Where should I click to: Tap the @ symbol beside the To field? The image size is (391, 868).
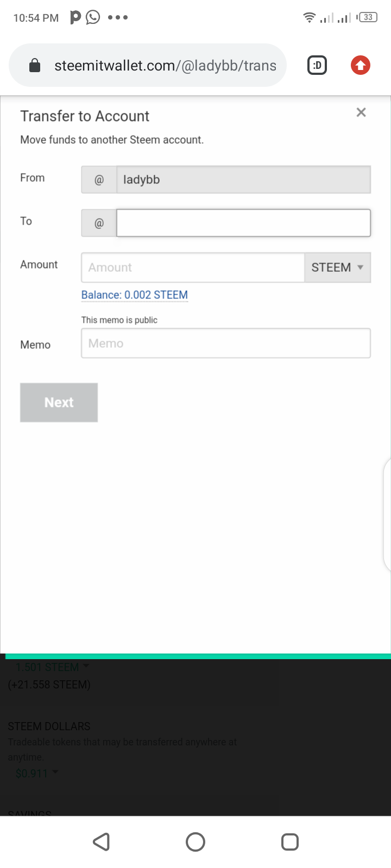[99, 223]
